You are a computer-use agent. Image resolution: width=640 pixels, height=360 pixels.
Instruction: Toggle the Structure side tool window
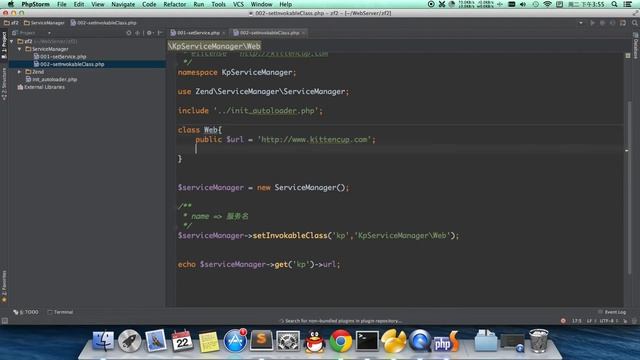[x=4, y=84]
